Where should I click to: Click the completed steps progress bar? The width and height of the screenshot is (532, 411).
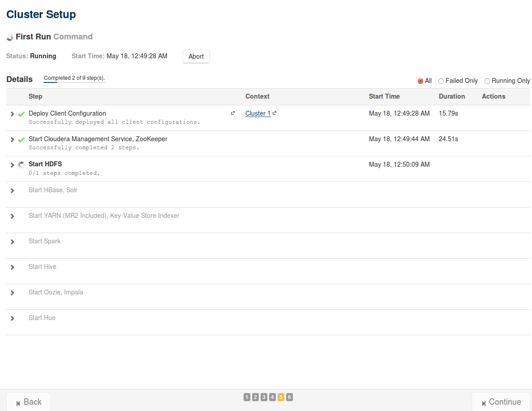tap(74, 82)
